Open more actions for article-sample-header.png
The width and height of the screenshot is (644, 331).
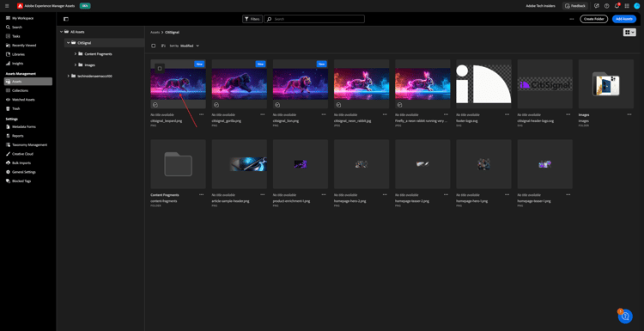[x=263, y=194]
